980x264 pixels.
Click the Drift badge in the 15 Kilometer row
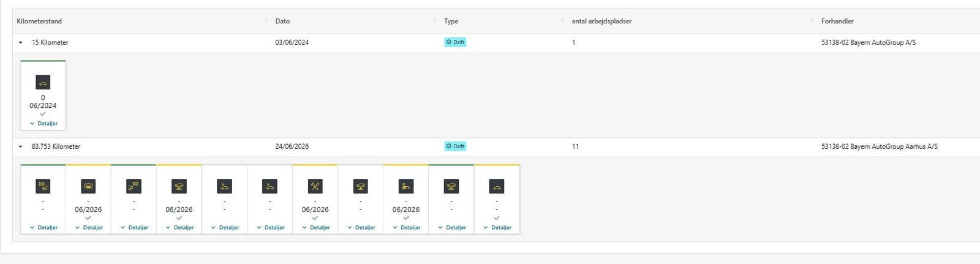455,42
